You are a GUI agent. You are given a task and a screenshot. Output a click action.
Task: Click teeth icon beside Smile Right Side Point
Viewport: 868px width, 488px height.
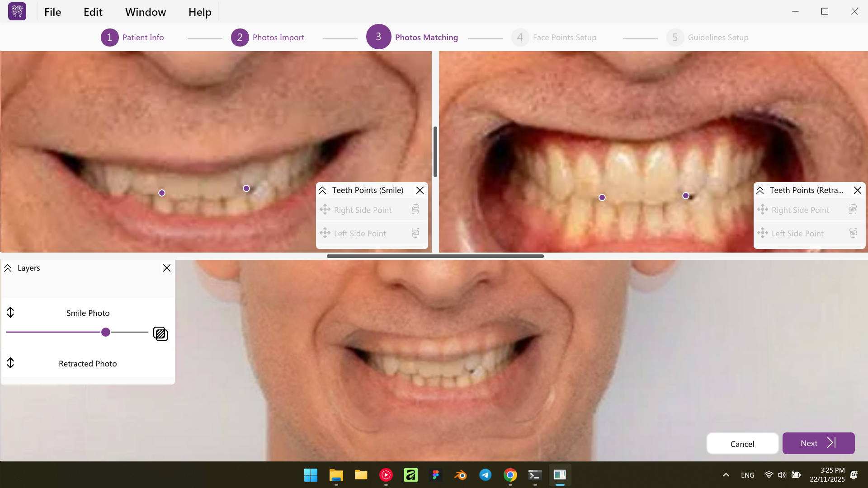[415, 210]
